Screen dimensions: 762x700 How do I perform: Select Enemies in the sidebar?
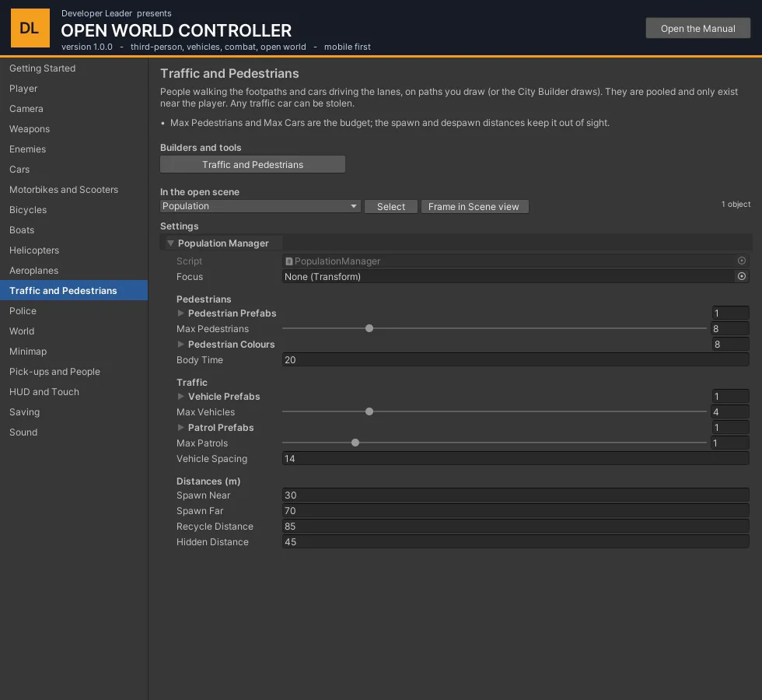[74, 149]
